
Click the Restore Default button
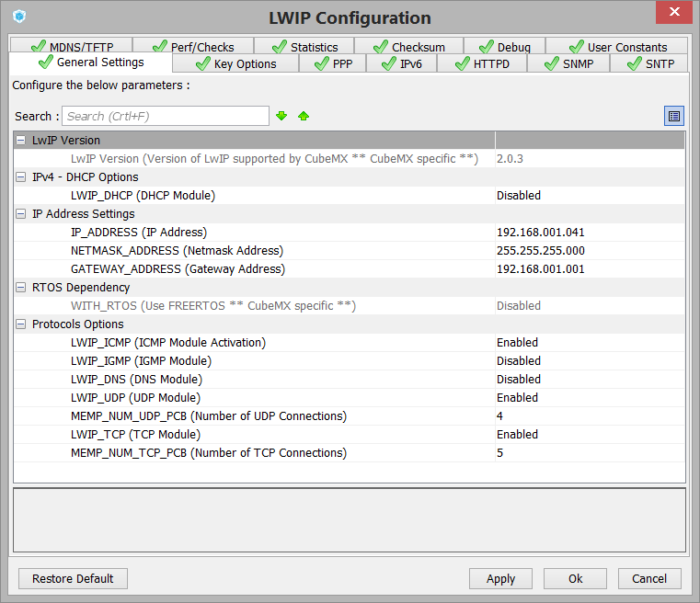coord(73,578)
